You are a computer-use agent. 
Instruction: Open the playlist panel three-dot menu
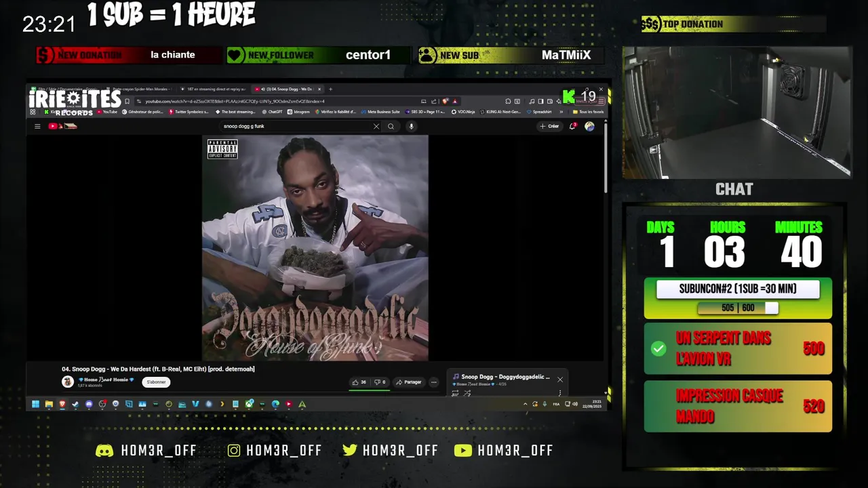click(x=560, y=393)
